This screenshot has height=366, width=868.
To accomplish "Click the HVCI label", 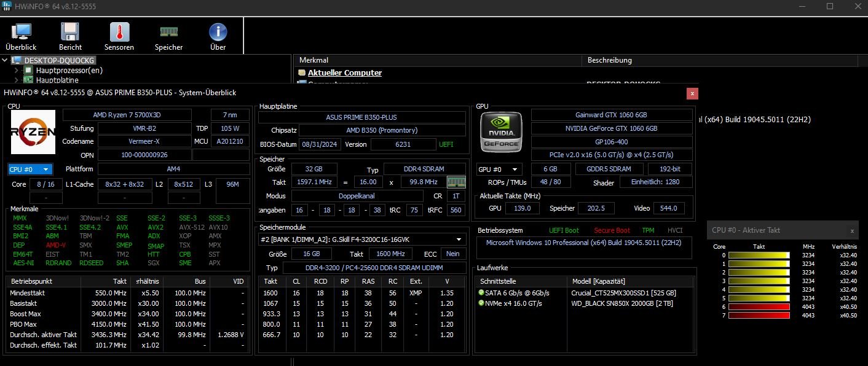I will (675, 230).
